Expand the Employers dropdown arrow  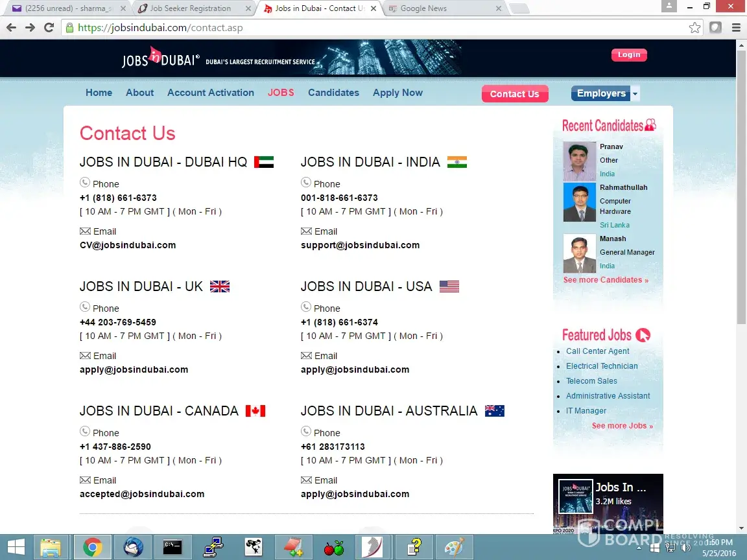tap(635, 93)
